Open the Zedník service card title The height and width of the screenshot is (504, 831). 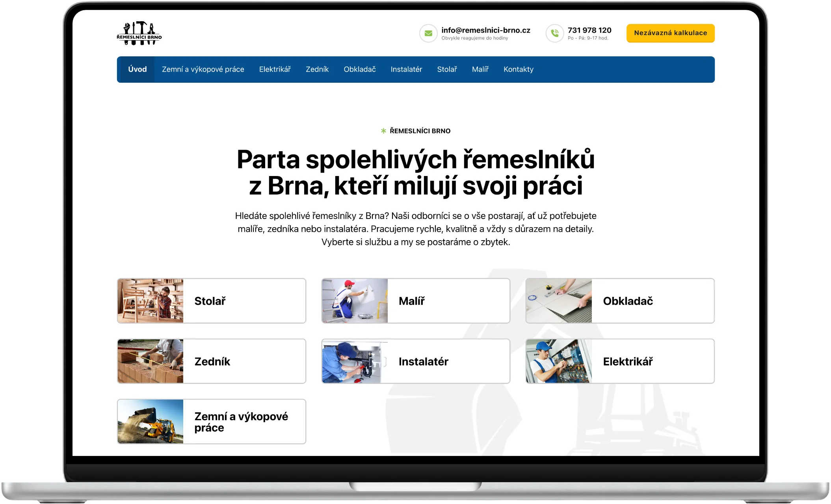tap(212, 361)
